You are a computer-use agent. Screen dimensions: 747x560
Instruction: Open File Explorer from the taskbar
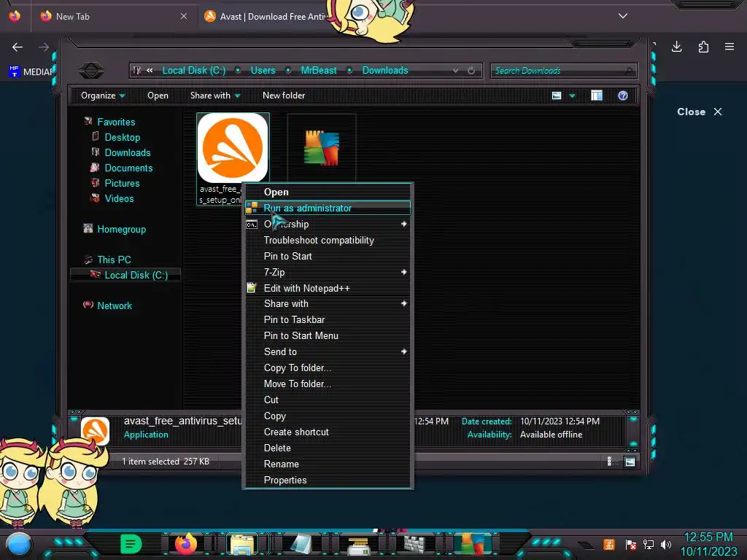coord(242,545)
